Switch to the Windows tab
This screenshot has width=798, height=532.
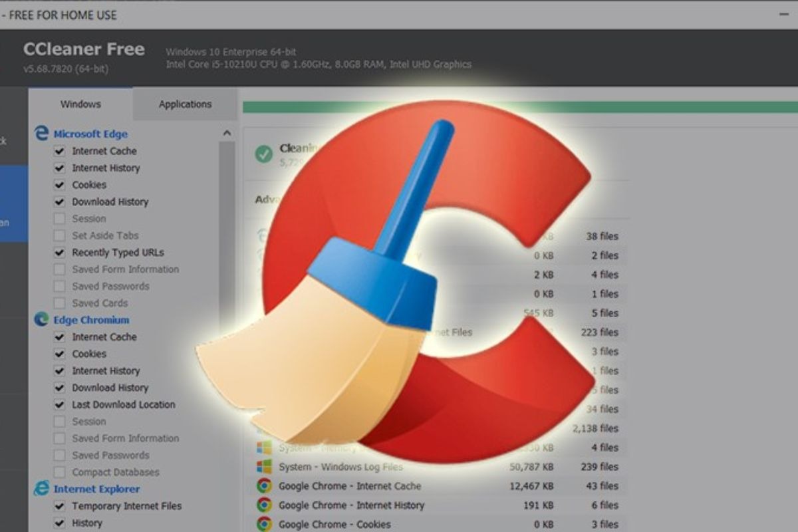[x=80, y=104]
